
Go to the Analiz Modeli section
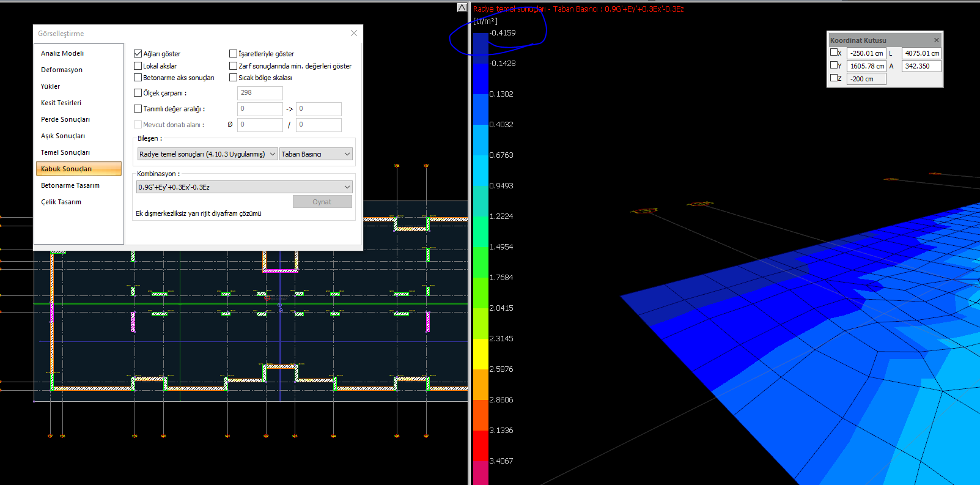point(62,53)
